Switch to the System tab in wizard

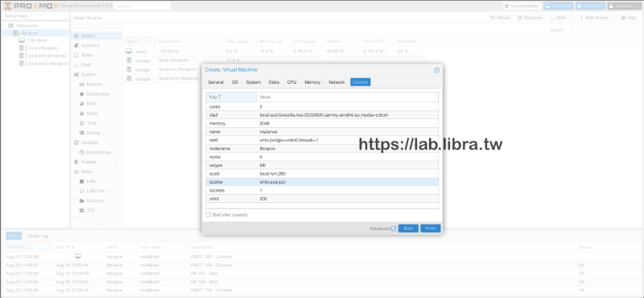(x=254, y=82)
